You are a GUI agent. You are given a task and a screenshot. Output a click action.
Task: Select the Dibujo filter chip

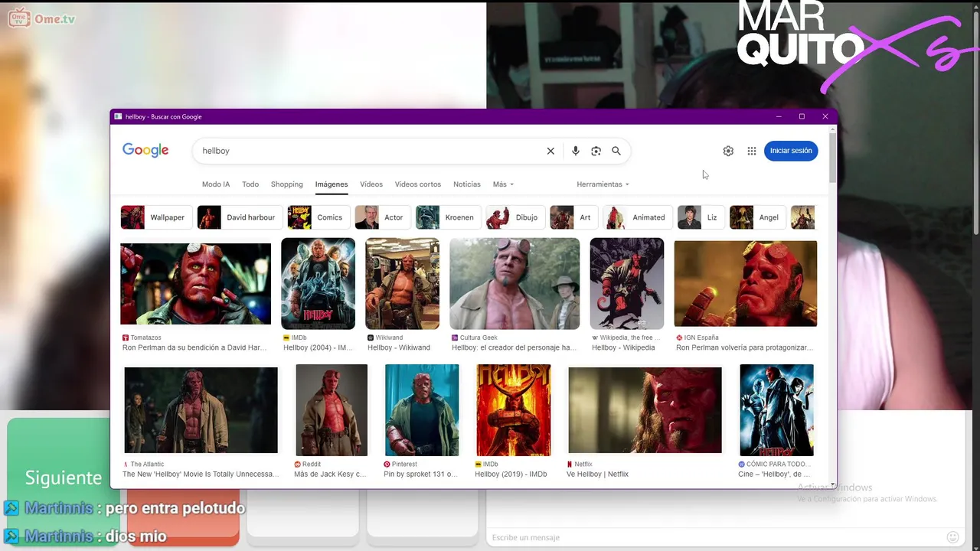pyautogui.click(x=515, y=217)
